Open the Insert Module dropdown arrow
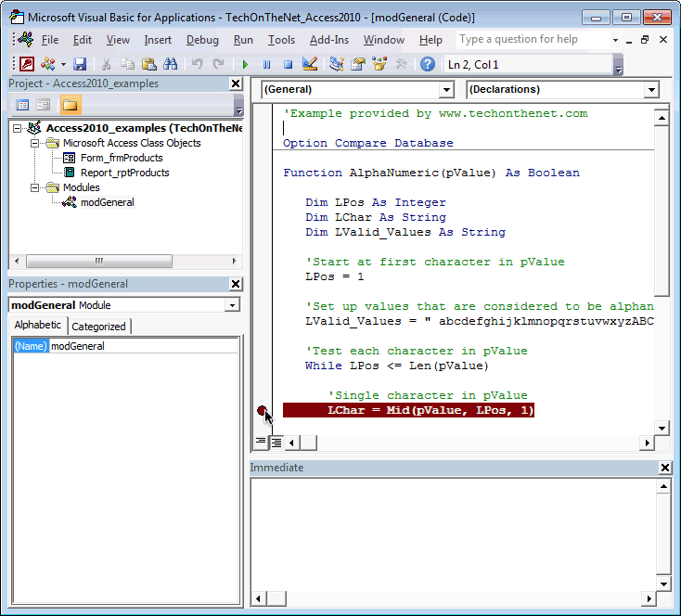This screenshot has height=616, width=681. 63,64
